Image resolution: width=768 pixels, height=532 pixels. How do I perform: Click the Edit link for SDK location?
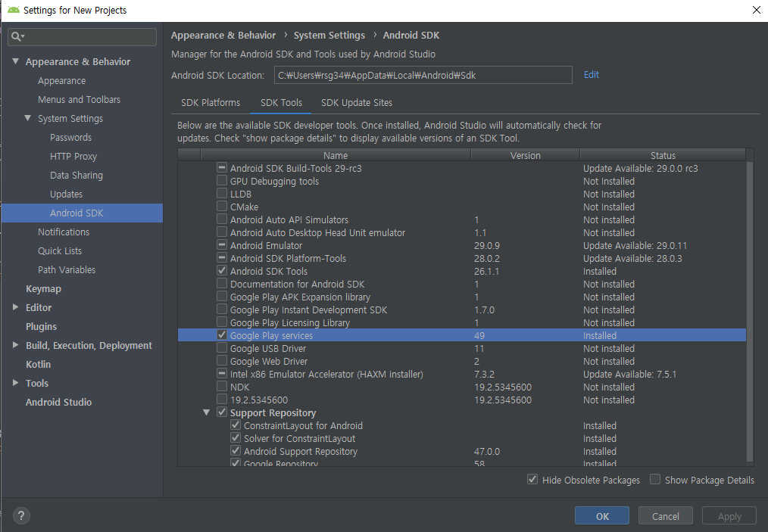click(592, 75)
